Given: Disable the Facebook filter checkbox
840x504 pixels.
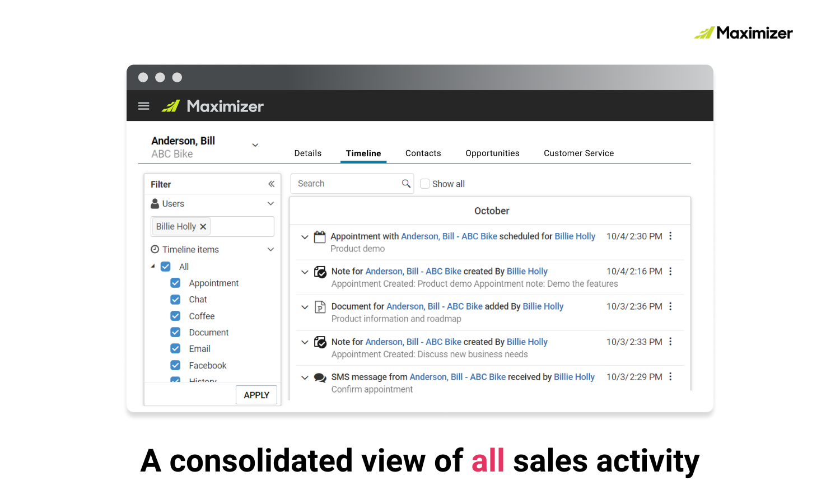Looking at the screenshot, I should click(175, 365).
